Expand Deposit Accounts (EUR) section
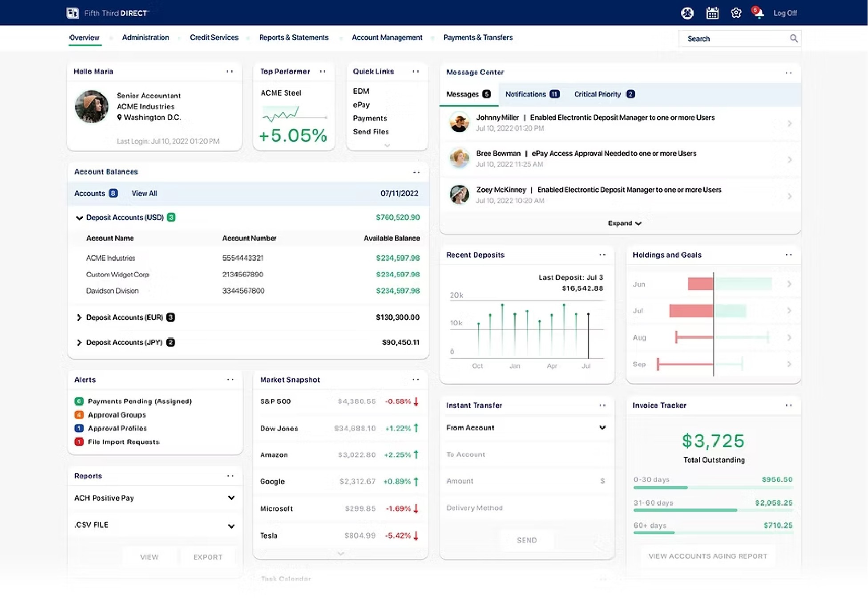 [79, 317]
